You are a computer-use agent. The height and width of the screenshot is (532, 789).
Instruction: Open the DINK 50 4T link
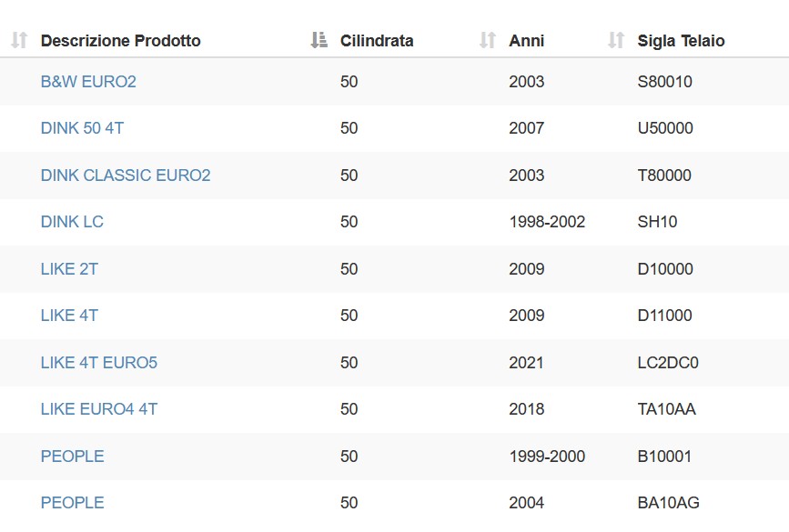pos(82,128)
